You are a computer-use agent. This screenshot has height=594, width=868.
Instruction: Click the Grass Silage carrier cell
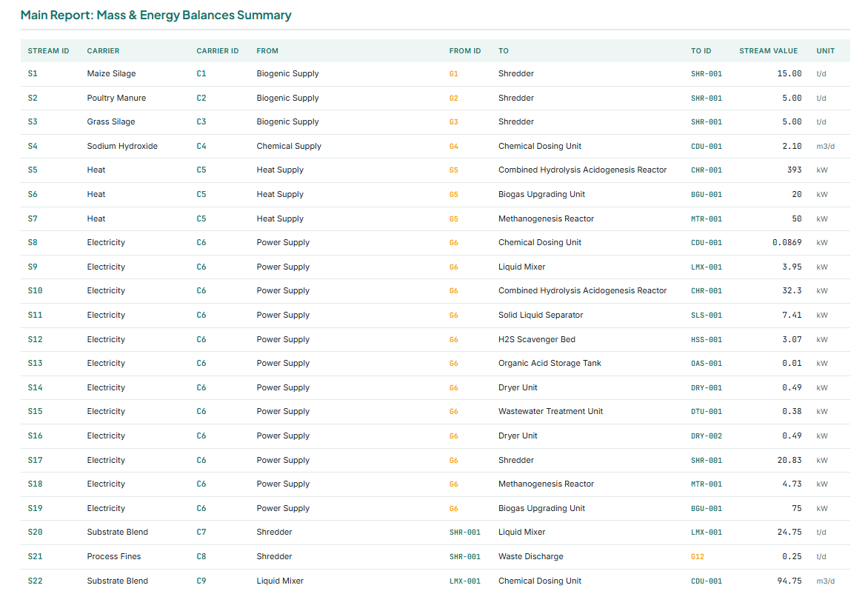pos(110,121)
